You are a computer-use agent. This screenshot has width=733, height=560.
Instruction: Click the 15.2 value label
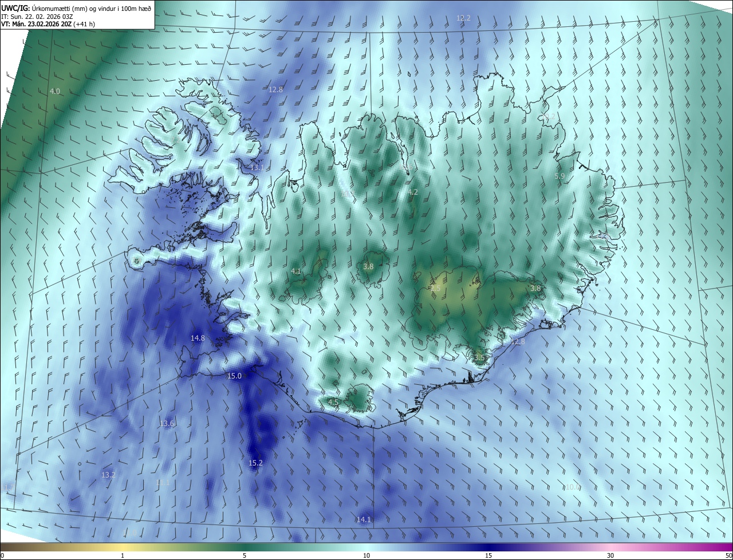(x=255, y=463)
